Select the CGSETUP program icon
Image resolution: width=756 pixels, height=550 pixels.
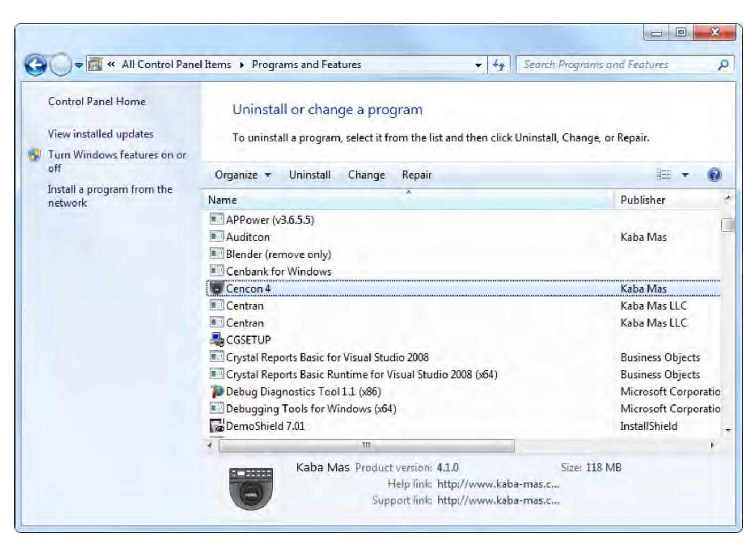216,340
